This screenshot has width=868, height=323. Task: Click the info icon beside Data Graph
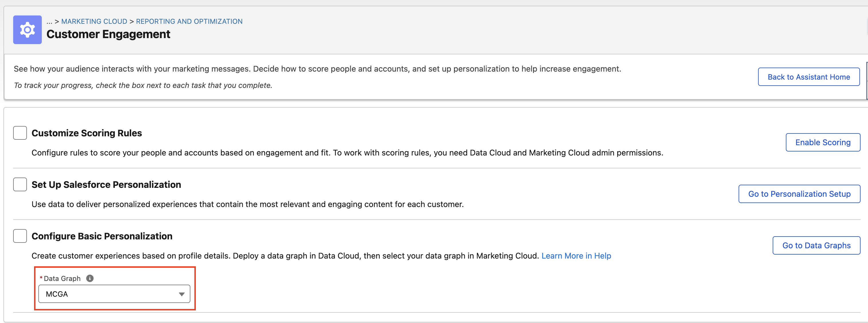click(89, 278)
